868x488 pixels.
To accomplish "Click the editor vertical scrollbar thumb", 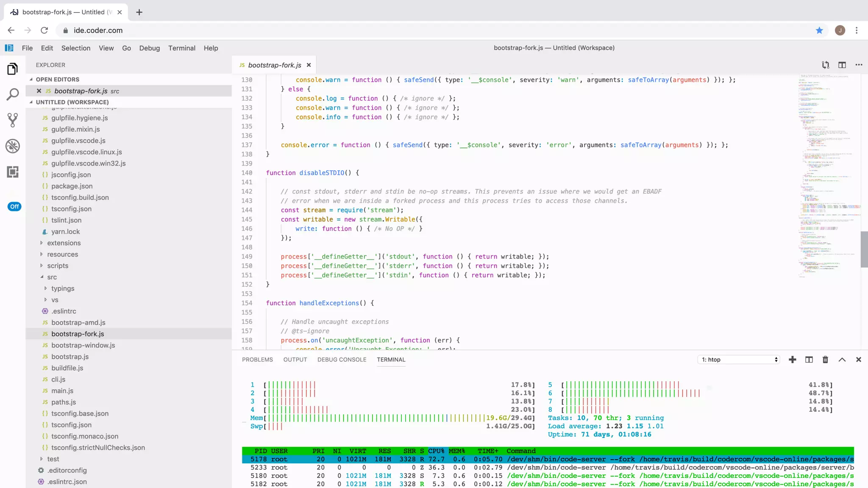I will pyautogui.click(x=864, y=250).
